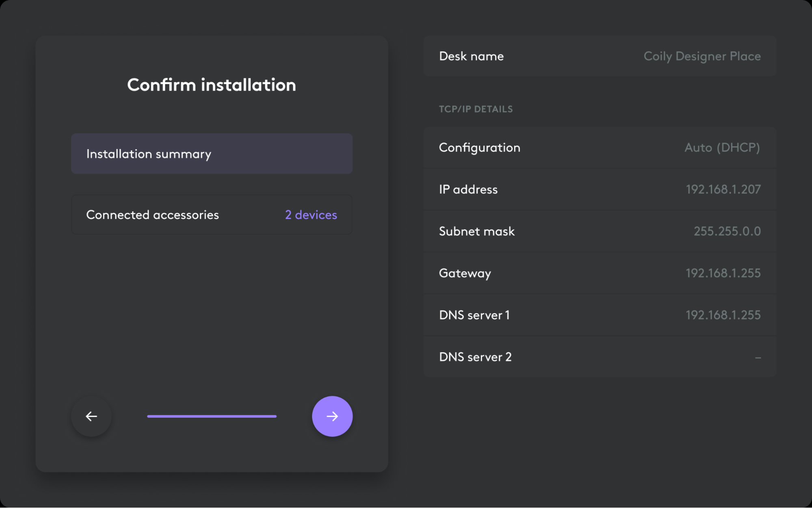812x508 pixels.
Task: Open the 2 devices link
Action: 310,215
